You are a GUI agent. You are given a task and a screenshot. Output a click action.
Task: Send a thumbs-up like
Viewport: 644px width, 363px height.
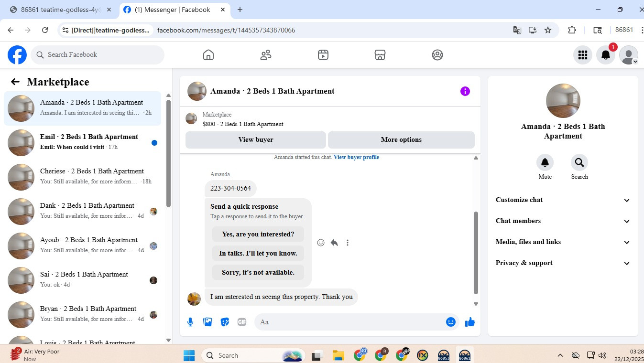tap(470, 322)
